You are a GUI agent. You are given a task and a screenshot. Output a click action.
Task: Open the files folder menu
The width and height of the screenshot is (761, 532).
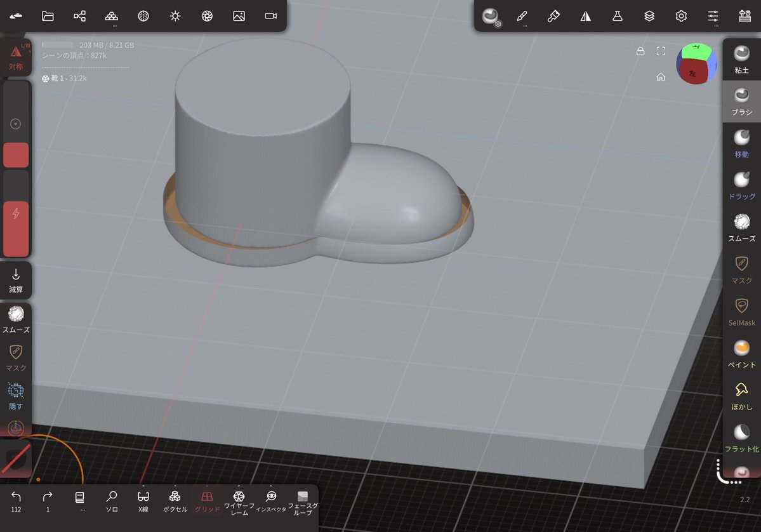(48, 16)
